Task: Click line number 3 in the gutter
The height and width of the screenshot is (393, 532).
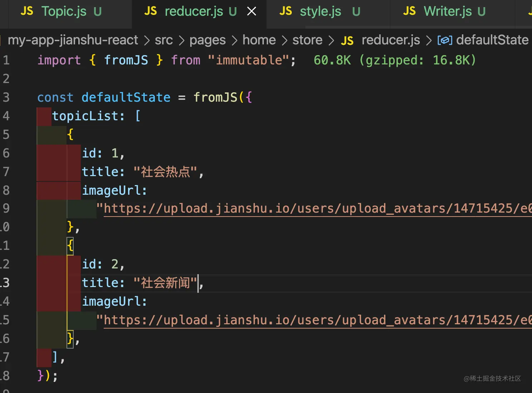Action: click(x=6, y=97)
